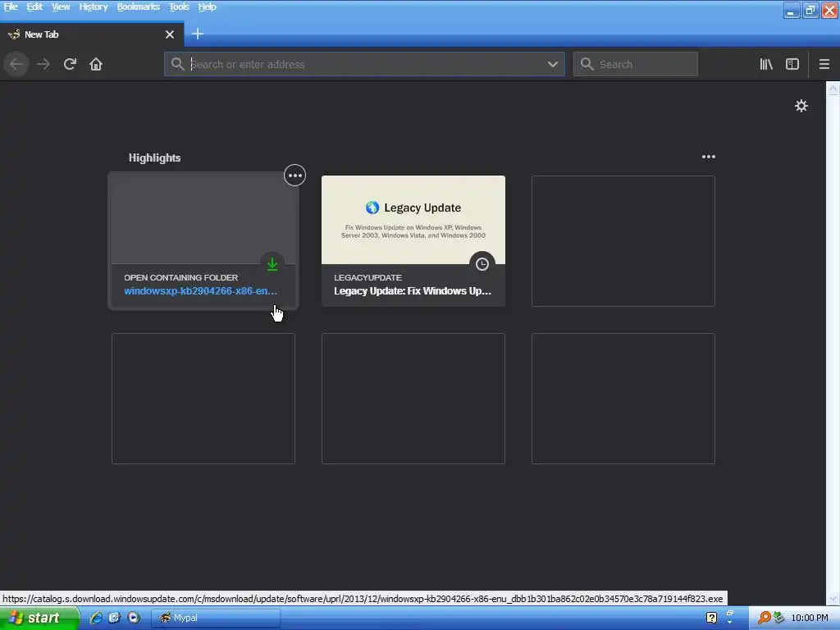Open the home page button
840x630 pixels.
tap(96, 64)
